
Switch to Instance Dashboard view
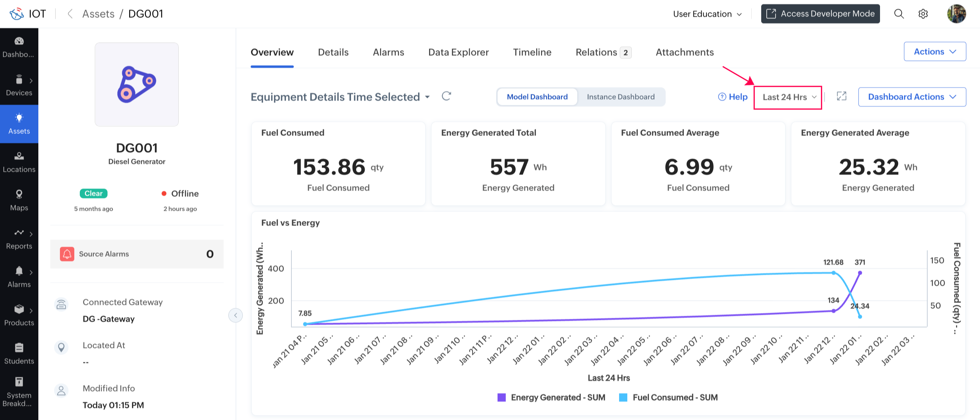click(620, 97)
